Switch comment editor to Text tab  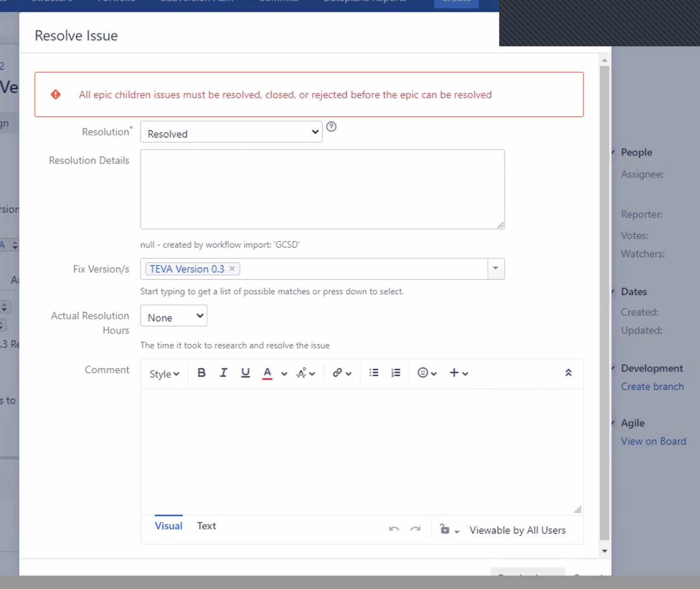[206, 526]
